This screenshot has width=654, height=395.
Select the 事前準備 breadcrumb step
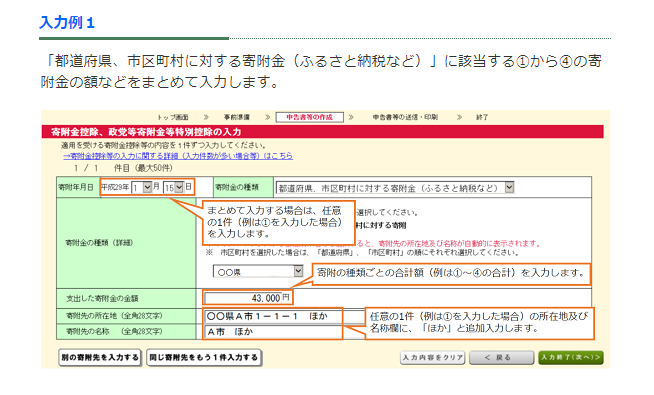click(x=236, y=117)
